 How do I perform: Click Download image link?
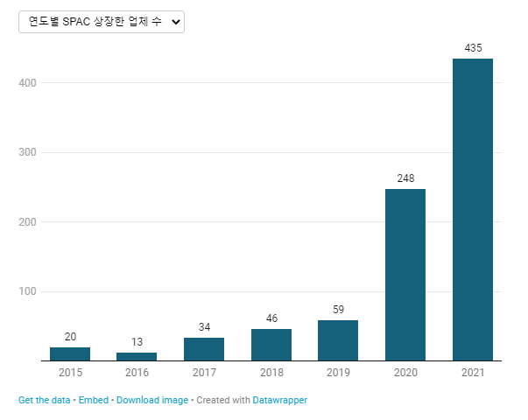pos(152,400)
